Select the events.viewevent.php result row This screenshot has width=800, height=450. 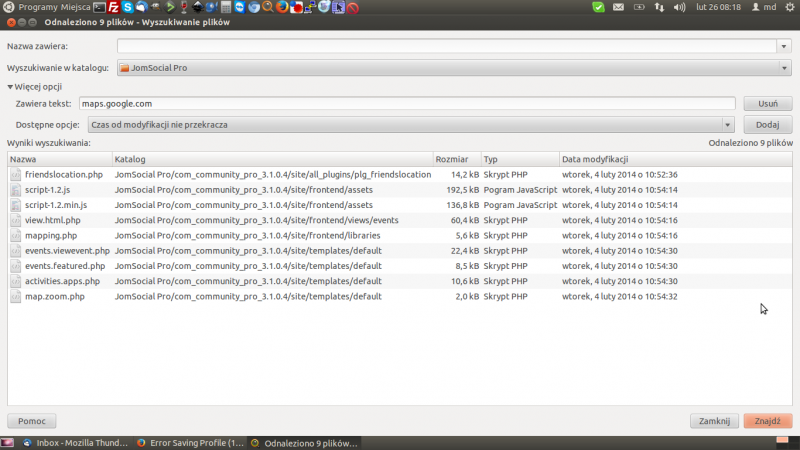coord(400,251)
